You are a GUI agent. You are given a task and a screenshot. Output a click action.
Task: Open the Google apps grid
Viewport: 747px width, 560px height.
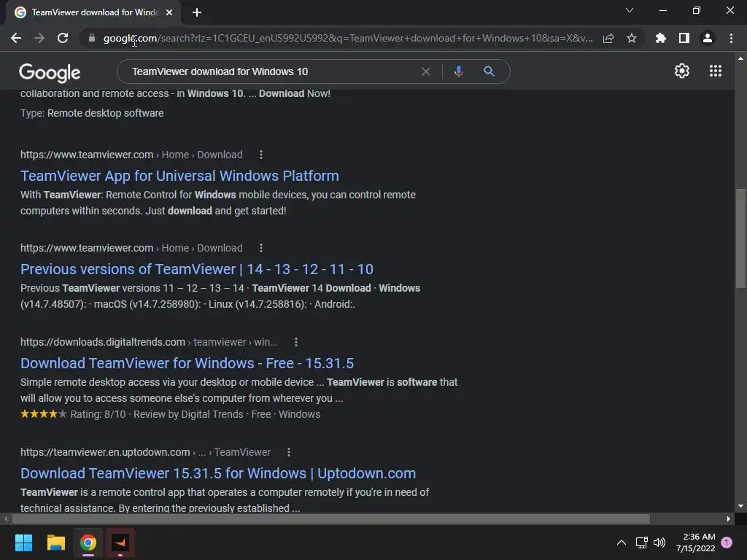715,71
